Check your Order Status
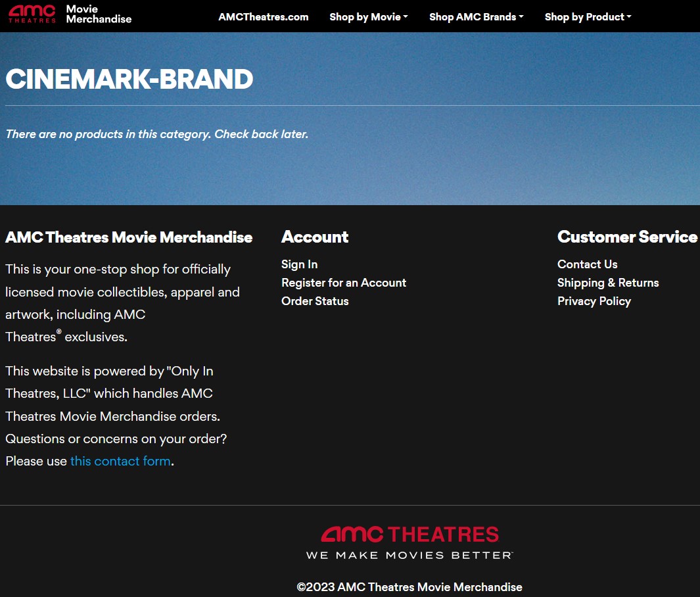Viewport: 700px width, 597px height. pos(315,301)
